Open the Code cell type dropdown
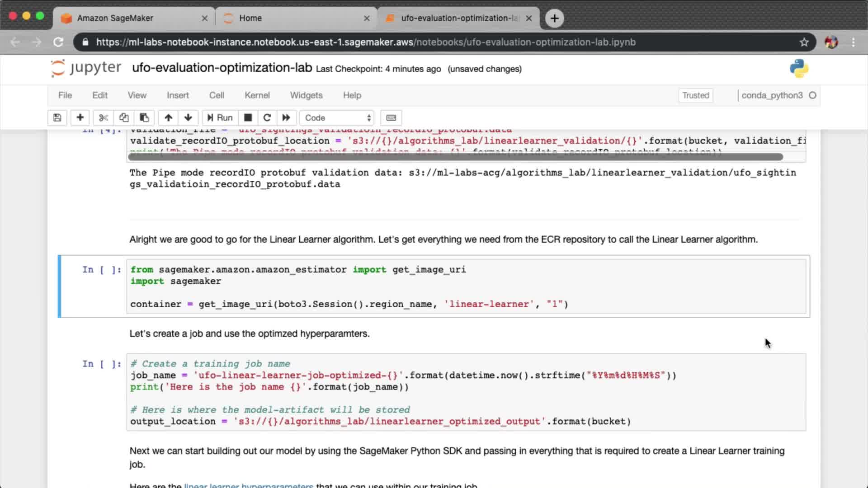This screenshot has height=488, width=868. pos(337,118)
